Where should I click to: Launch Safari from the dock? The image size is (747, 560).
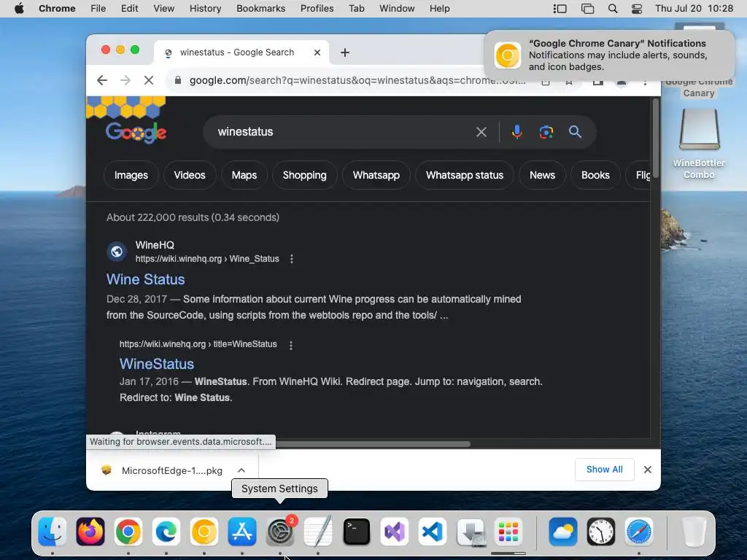tap(639, 532)
